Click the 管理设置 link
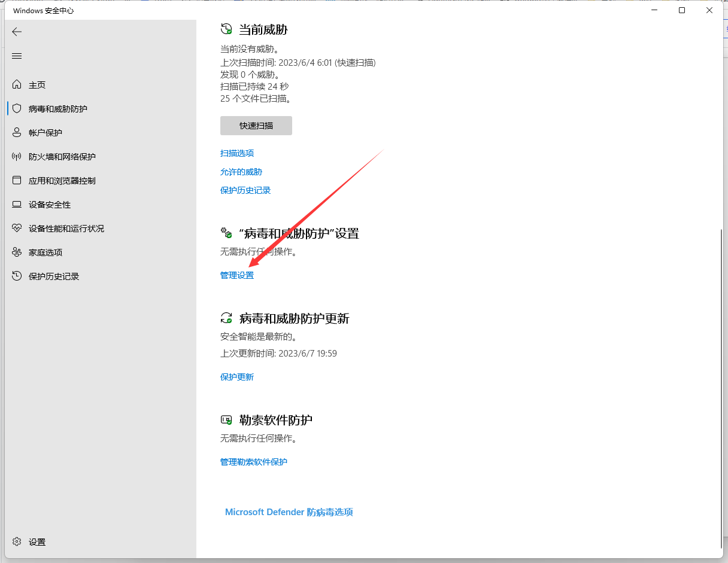 pos(237,275)
